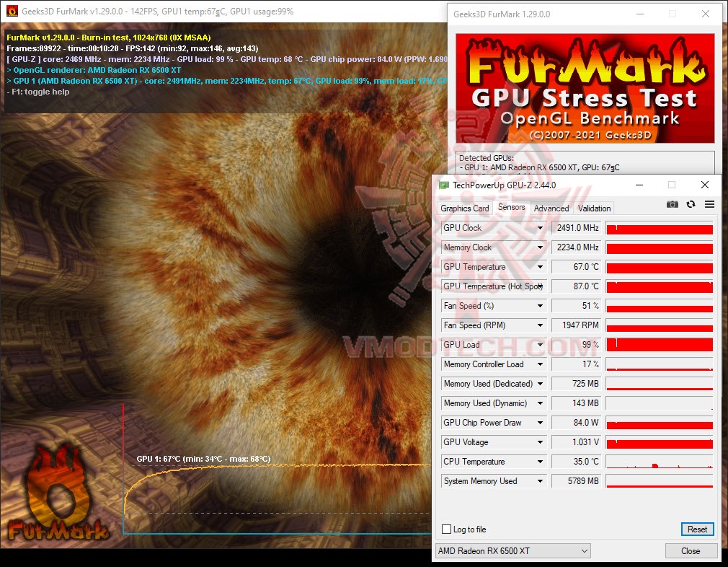Viewport: 728px width, 567px height.
Task: Close the FurMark 1.29.0.0 launcher window
Action: click(706, 14)
